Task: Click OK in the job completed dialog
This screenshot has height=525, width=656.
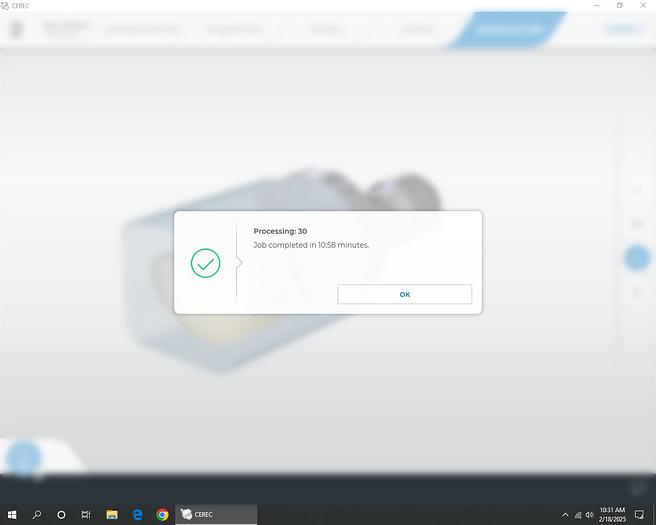Action: pyautogui.click(x=404, y=294)
